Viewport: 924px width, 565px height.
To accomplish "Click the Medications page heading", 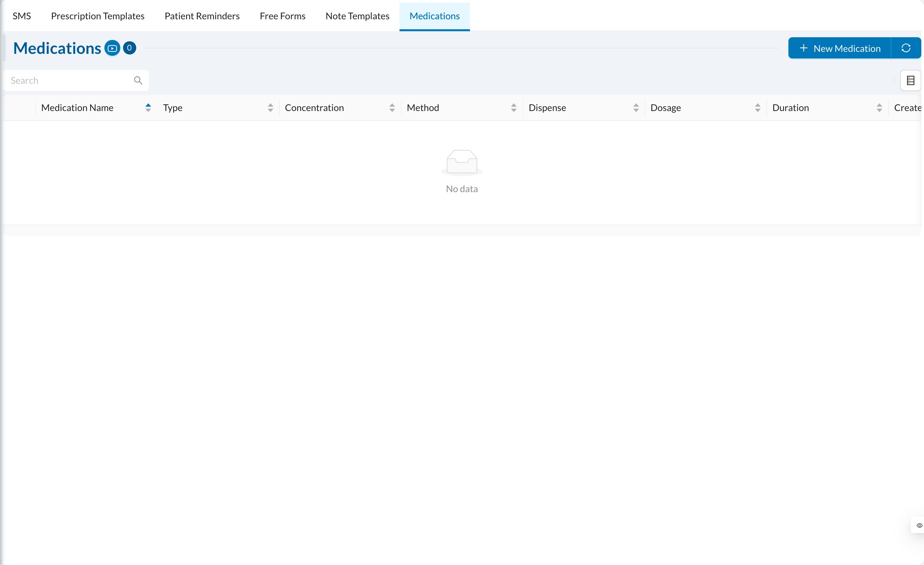I will 57,48.
